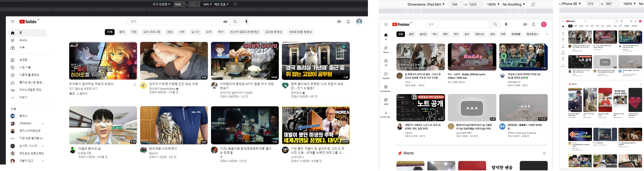This screenshot has width=644, height=171.
Task: Select the 믹스 chip in iPad Mini view
Action: click(x=435, y=34)
